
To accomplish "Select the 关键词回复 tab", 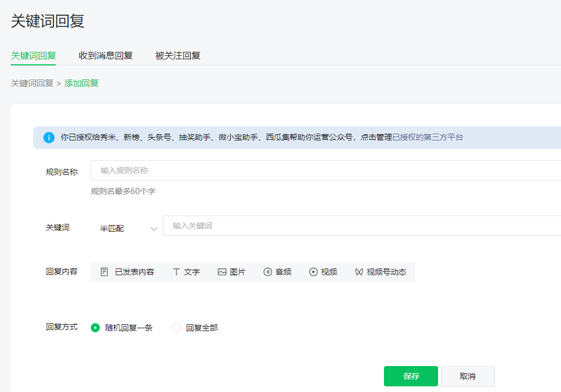I will pyautogui.click(x=33, y=56).
